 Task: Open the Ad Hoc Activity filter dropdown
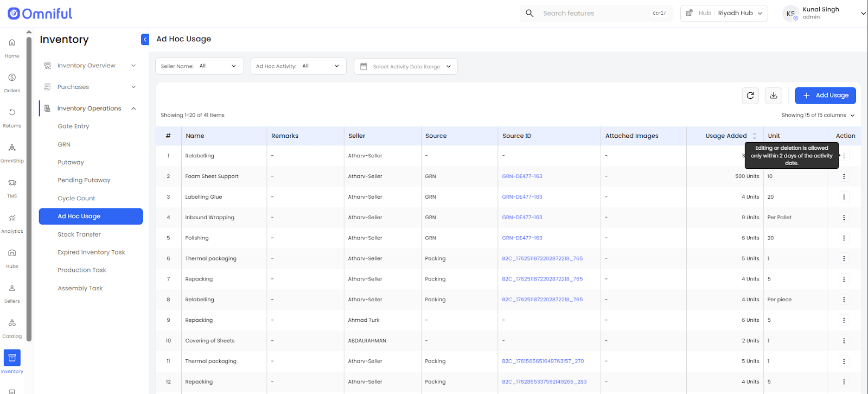point(298,66)
